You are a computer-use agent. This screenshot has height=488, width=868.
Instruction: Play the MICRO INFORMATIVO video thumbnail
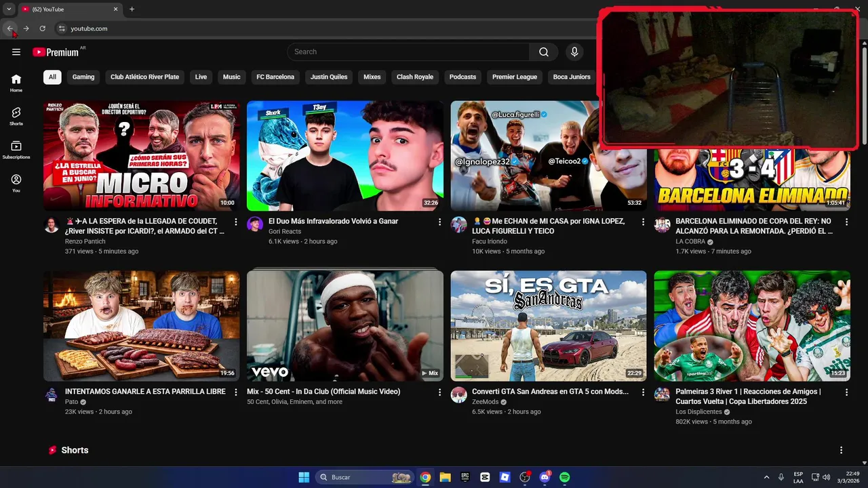(142, 156)
